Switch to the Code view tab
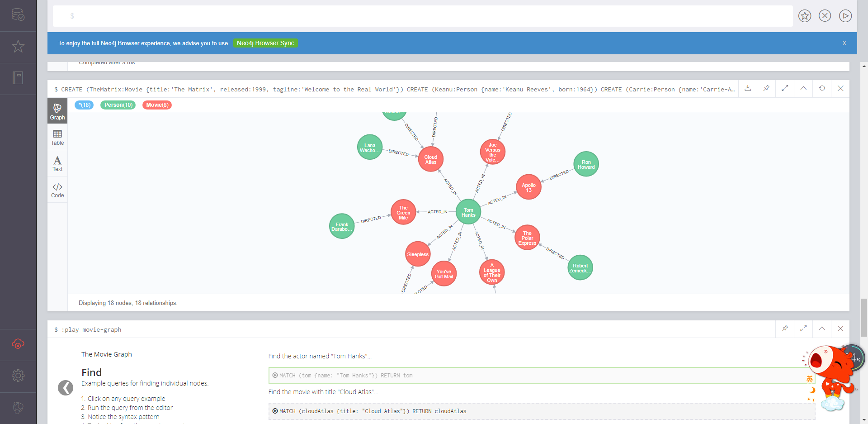868x424 pixels. [57, 190]
